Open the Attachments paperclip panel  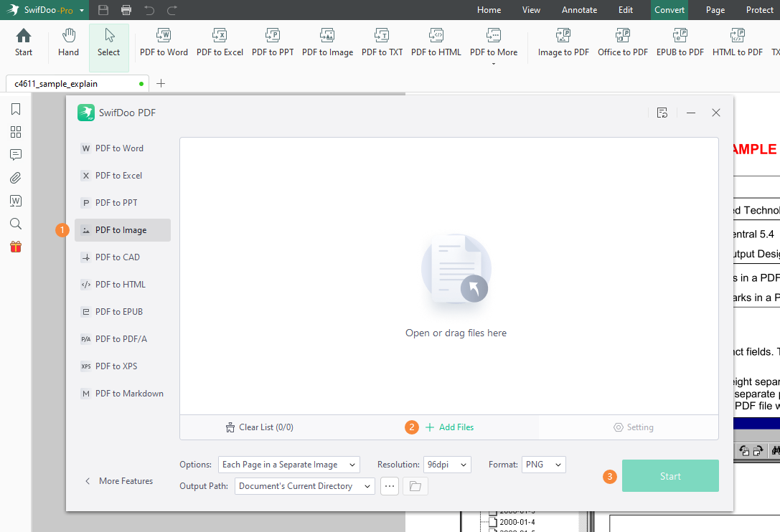tap(16, 178)
